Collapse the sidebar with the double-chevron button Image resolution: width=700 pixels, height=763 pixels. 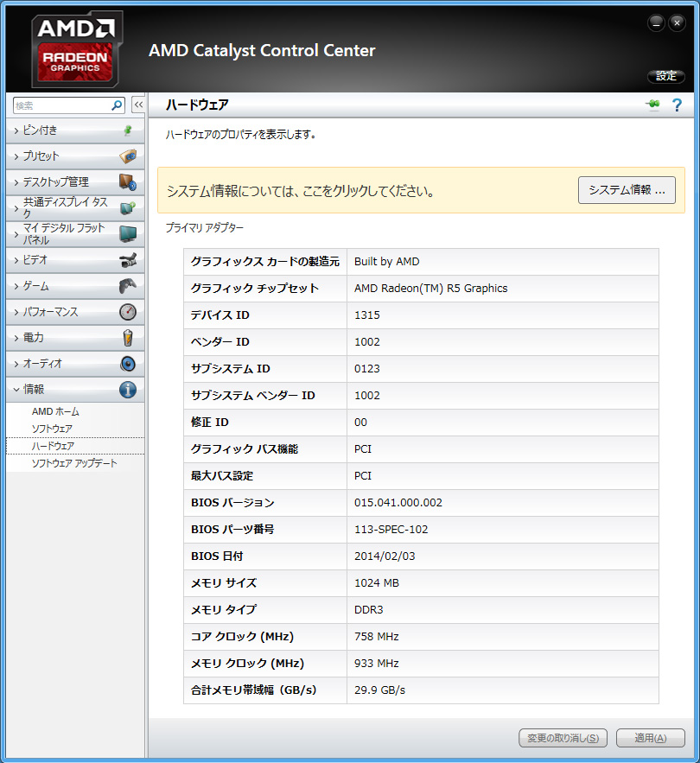click(x=139, y=105)
